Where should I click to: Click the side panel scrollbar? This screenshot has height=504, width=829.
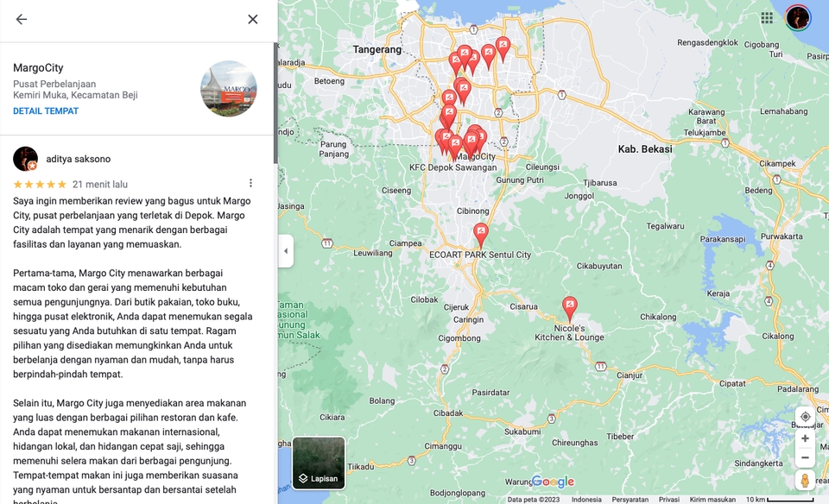275,103
